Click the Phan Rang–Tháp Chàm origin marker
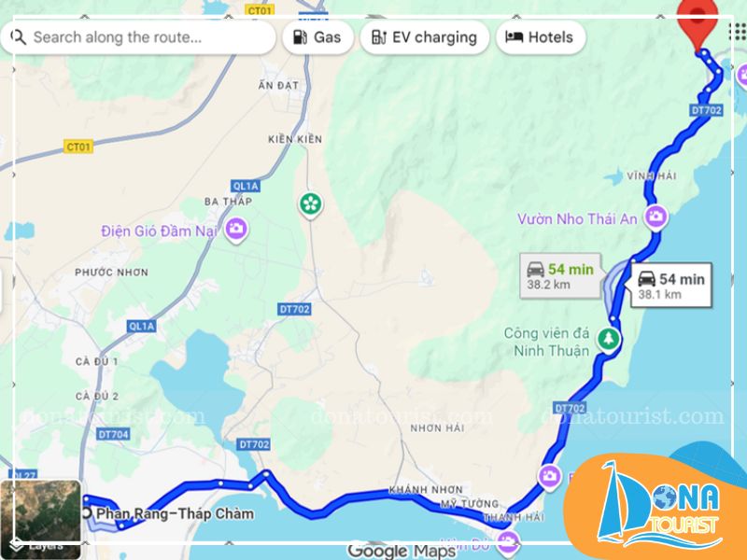Viewport: 747px width, 560px height. [87, 513]
